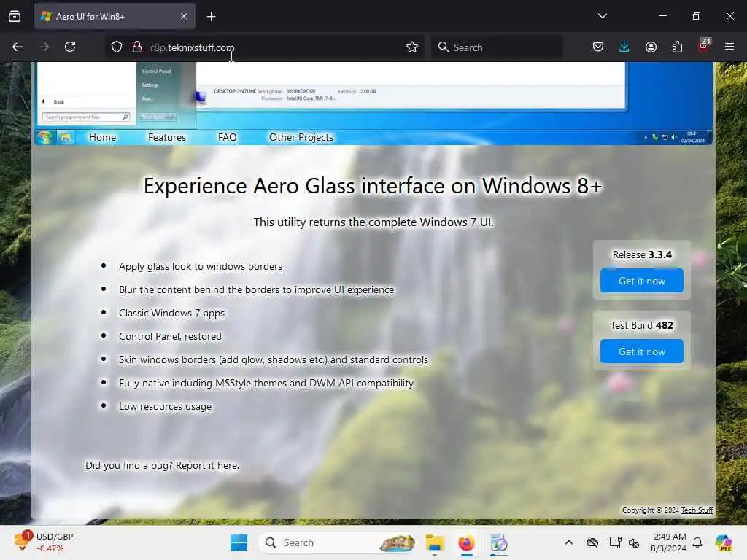Open the extensions puzzle icon
Viewport: 747px width, 560px height.
[x=677, y=47]
